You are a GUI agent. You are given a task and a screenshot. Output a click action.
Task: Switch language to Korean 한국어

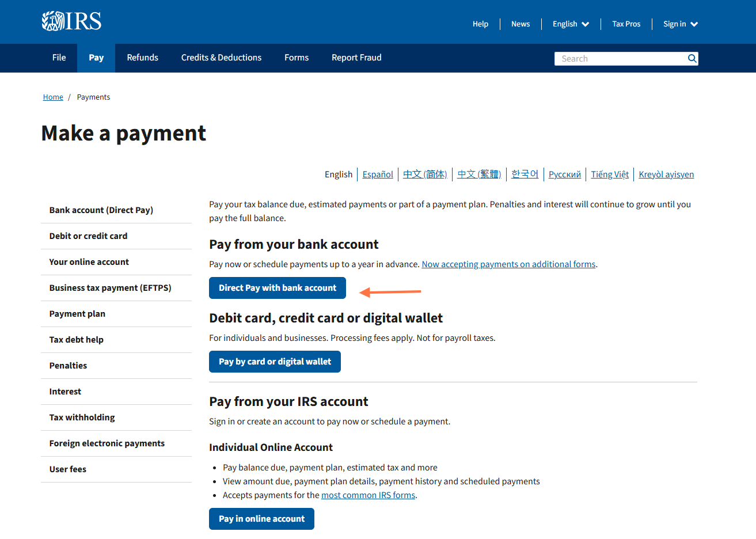tap(525, 174)
